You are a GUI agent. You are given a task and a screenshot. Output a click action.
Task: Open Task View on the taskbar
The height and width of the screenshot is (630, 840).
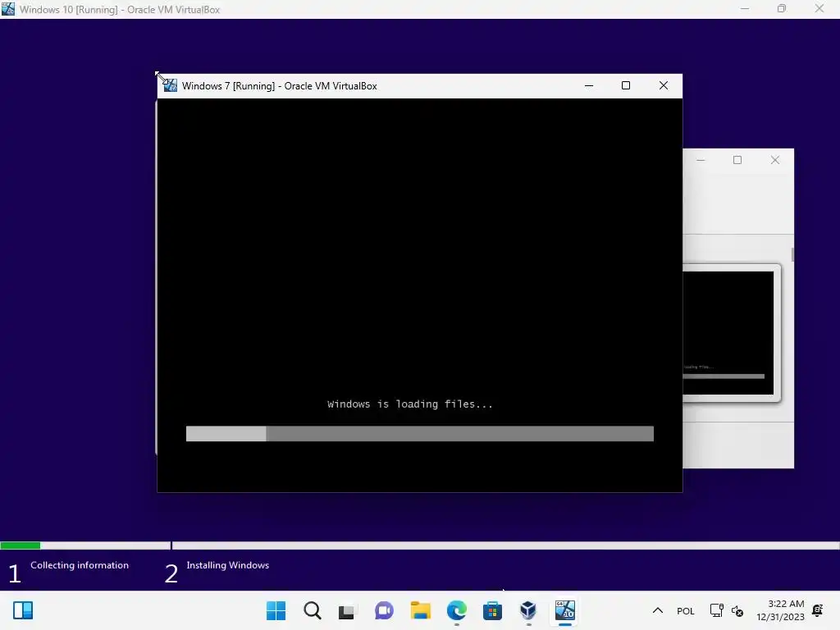[x=347, y=610]
